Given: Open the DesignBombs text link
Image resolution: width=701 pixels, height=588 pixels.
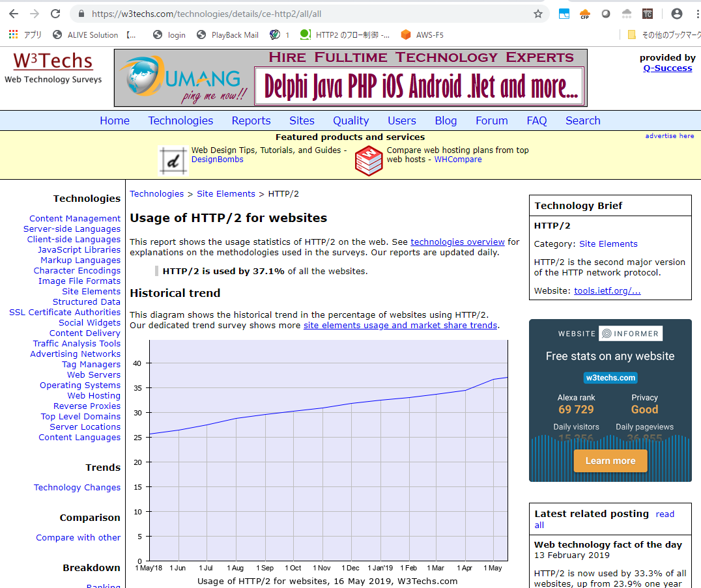Looking at the screenshot, I should pos(218,160).
